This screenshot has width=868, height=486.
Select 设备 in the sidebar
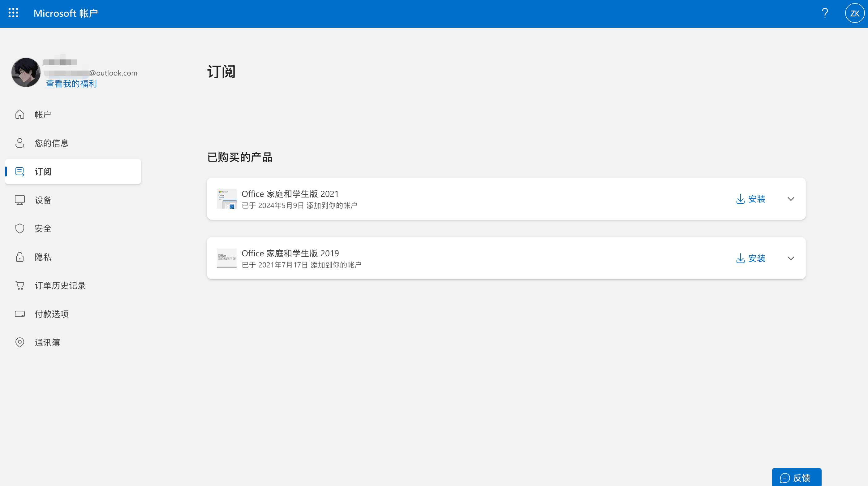click(x=73, y=200)
